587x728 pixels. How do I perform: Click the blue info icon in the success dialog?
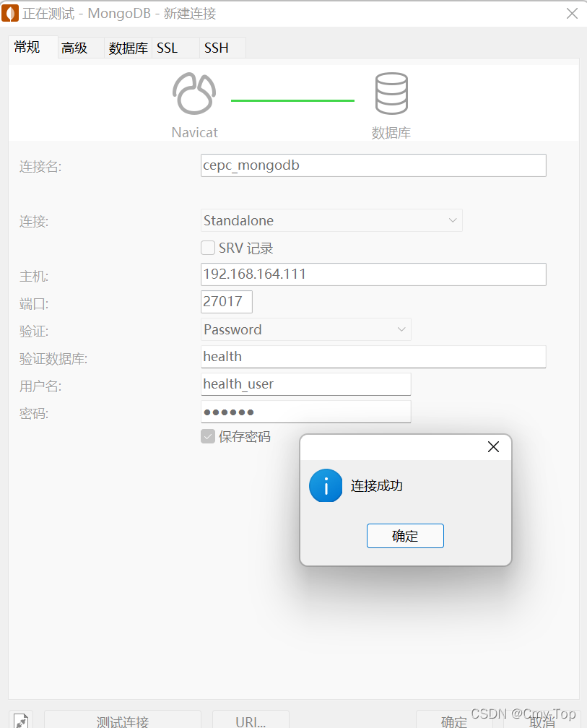click(326, 485)
